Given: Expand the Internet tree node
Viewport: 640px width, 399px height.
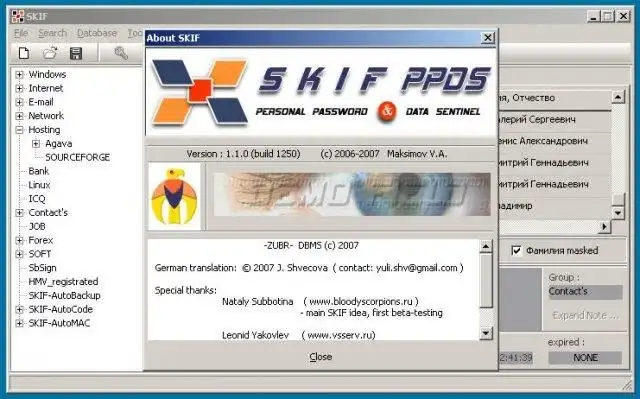Looking at the screenshot, I should pyautogui.click(x=19, y=88).
